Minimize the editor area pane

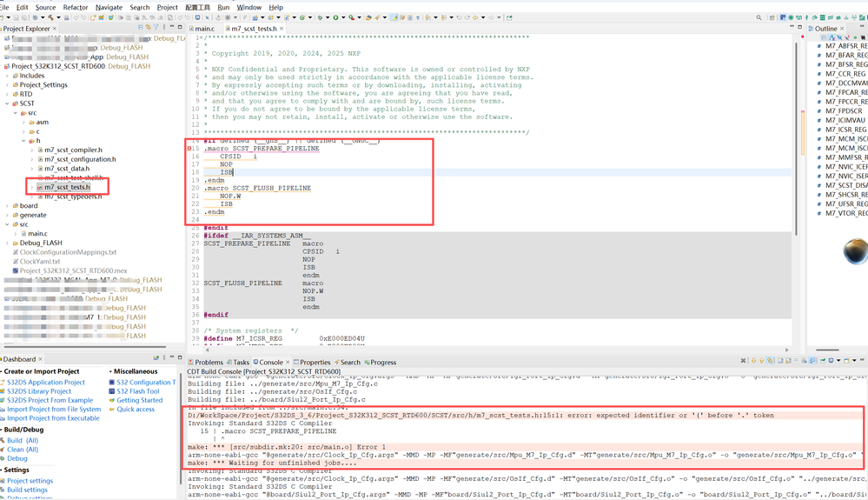792,26
